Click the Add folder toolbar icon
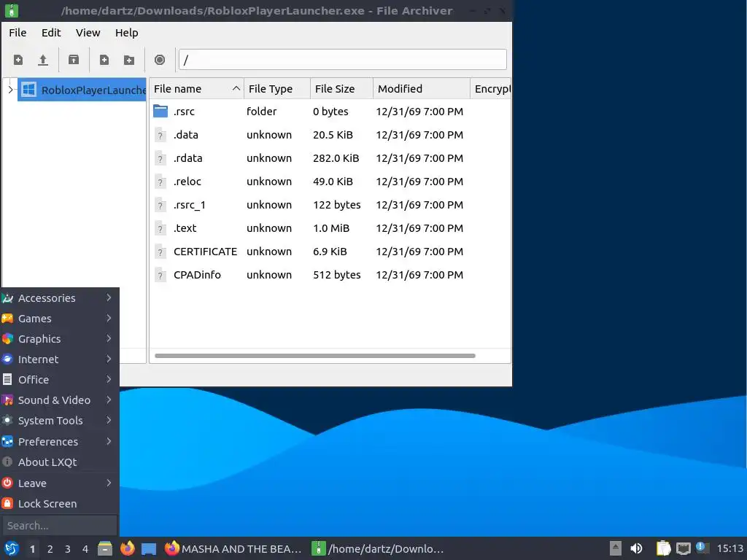This screenshot has width=747, height=560. [128, 60]
